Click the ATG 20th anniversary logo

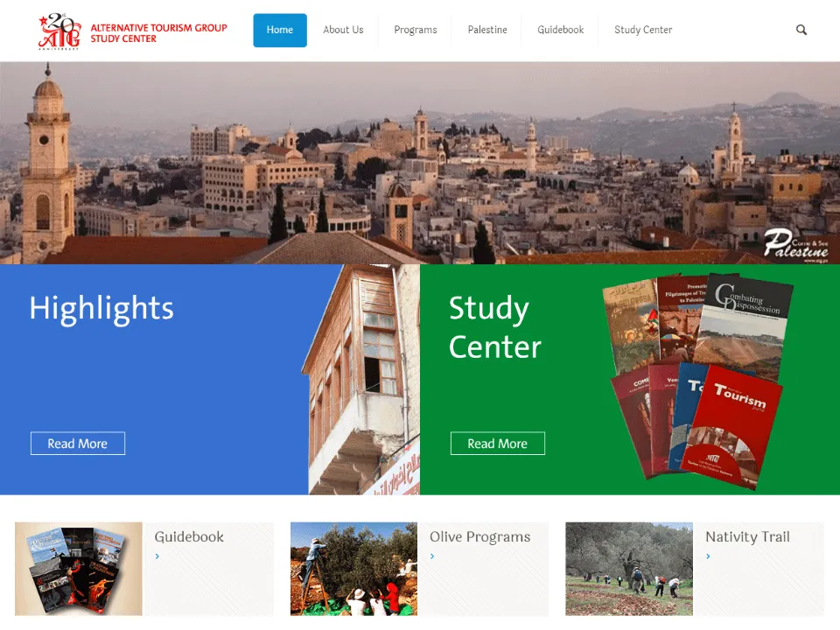tap(59, 31)
